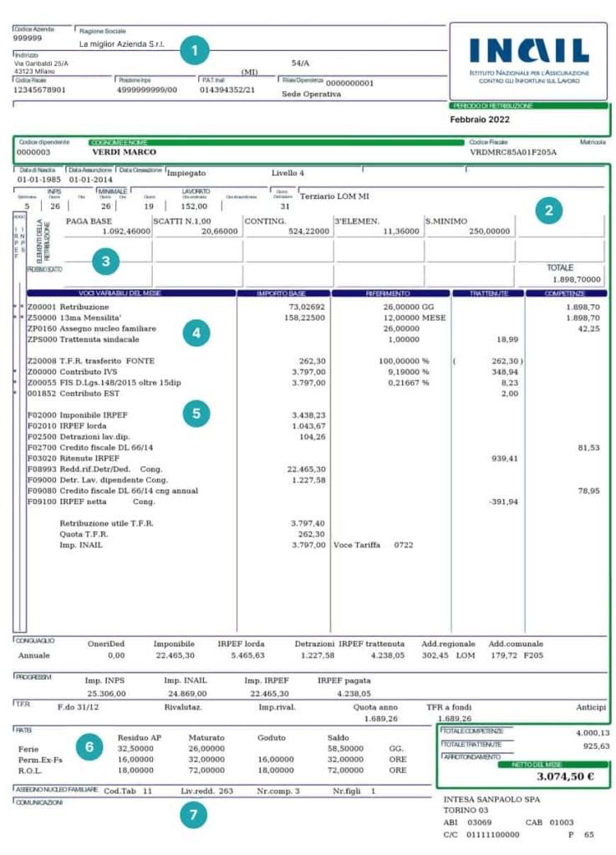Click the TRATTENUTE column header
This screenshot has width=616, height=855.
[487, 293]
